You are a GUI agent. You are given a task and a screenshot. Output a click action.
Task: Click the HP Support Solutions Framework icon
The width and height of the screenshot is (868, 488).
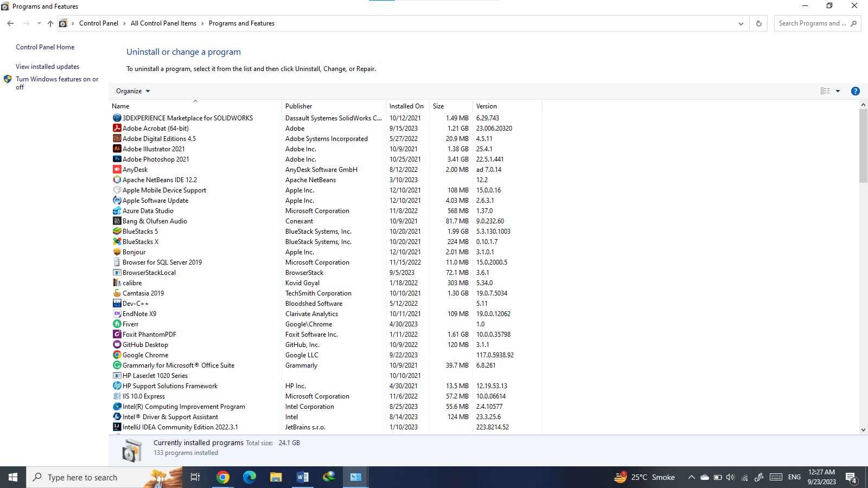(117, 386)
